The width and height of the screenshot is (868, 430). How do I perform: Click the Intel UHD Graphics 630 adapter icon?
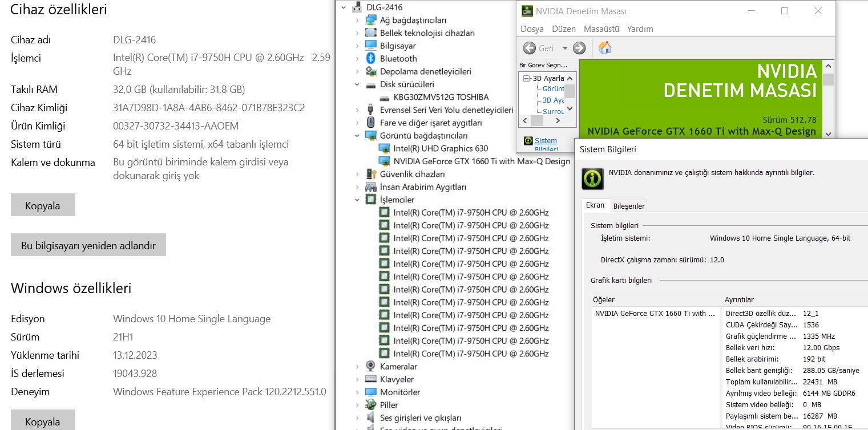385,148
